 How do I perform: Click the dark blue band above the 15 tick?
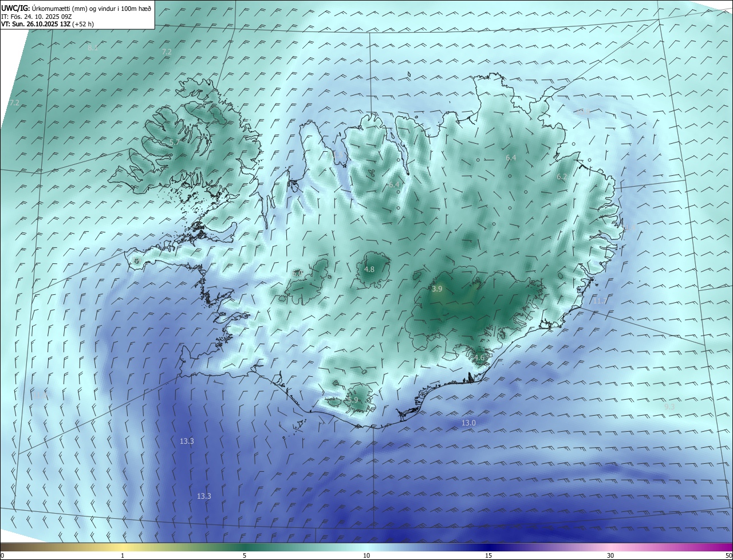488,547
